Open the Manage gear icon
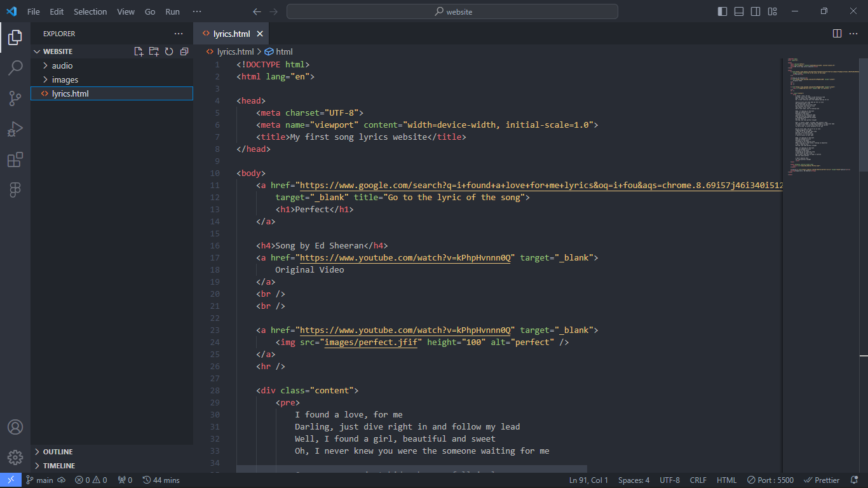This screenshot has width=868, height=488. coord(15,457)
